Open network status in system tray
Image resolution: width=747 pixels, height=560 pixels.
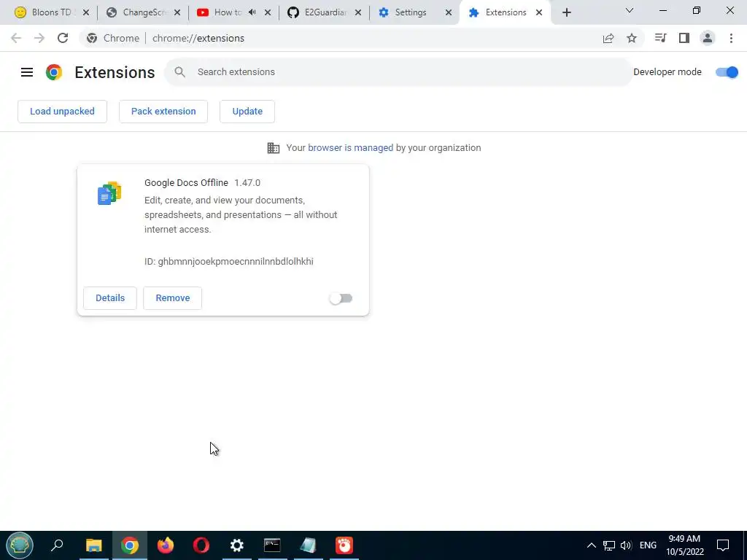point(609,545)
